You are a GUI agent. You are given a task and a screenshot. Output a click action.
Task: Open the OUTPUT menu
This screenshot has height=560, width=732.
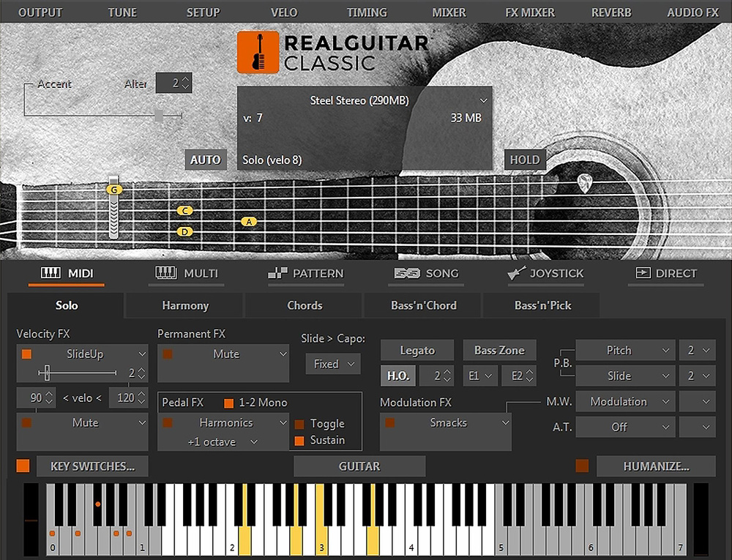click(40, 12)
